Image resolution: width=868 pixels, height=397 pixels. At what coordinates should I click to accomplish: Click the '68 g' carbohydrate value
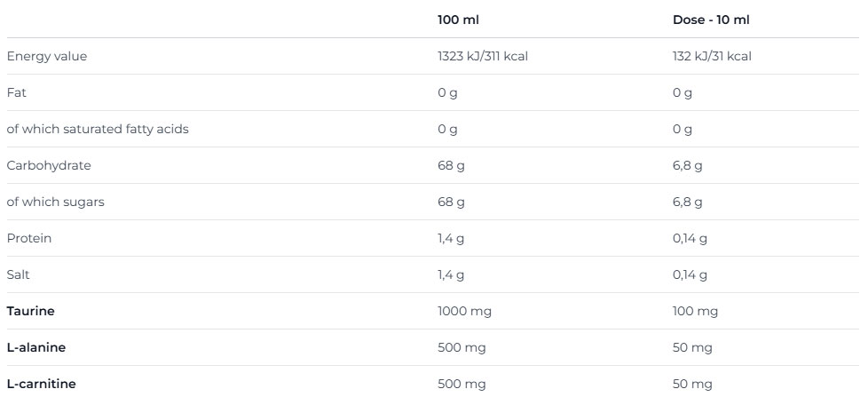click(x=451, y=165)
